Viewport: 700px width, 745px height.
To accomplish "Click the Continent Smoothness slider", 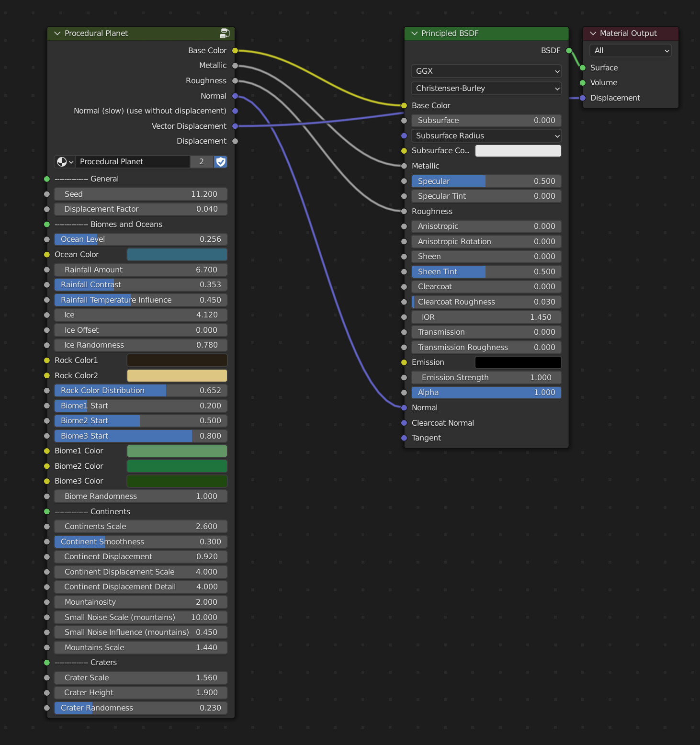I will tap(141, 542).
